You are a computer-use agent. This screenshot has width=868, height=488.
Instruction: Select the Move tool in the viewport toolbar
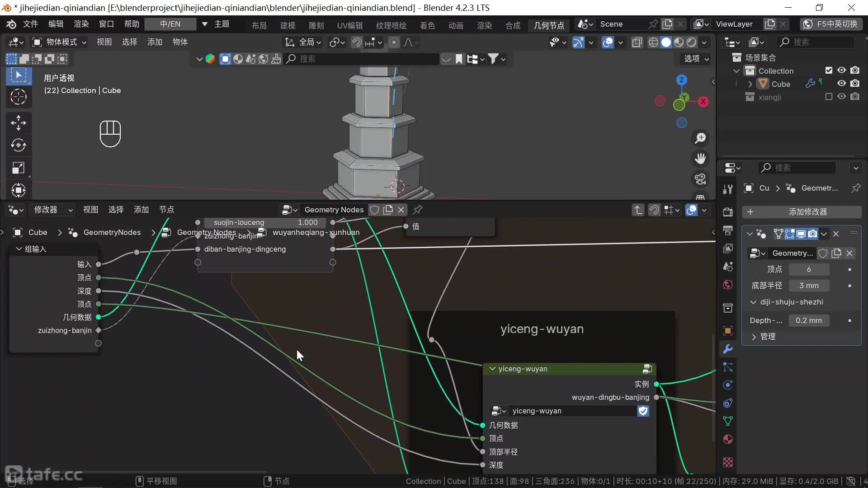[18, 122]
